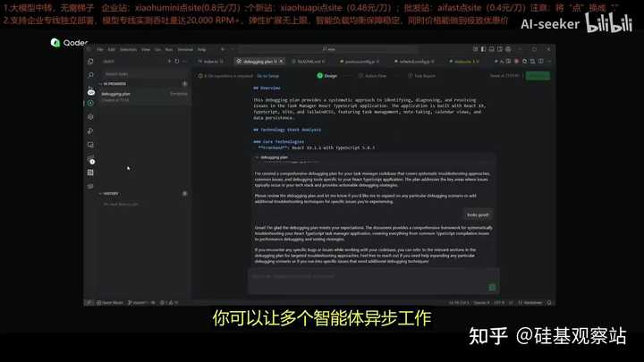
Task: Click the gear-shaped icon in activity bar
Action: [90, 117]
